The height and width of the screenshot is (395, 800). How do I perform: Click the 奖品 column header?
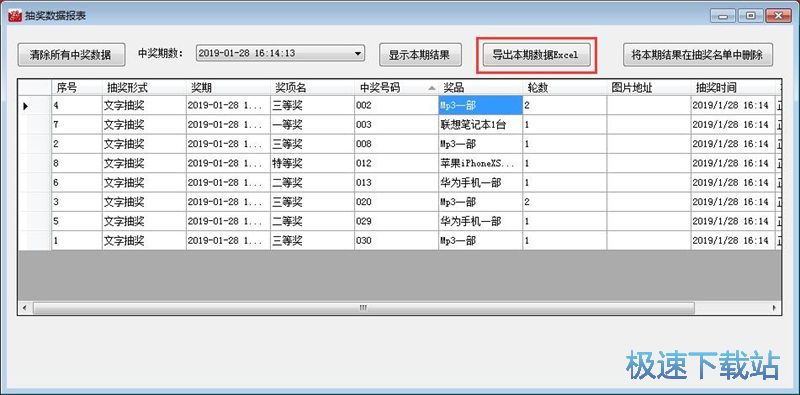tap(481, 87)
